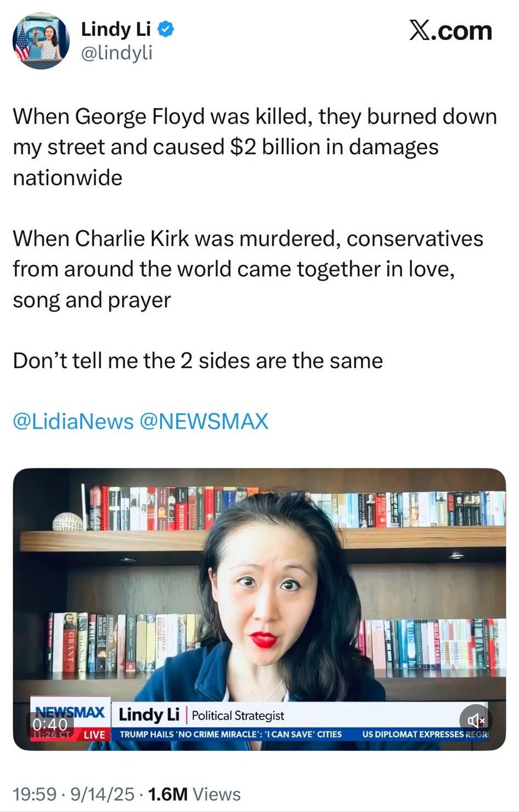Image resolution: width=519 pixels, height=812 pixels.
Task: Click the "Trump hails 'No Crime Miracle'" ticker
Action: point(230,734)
